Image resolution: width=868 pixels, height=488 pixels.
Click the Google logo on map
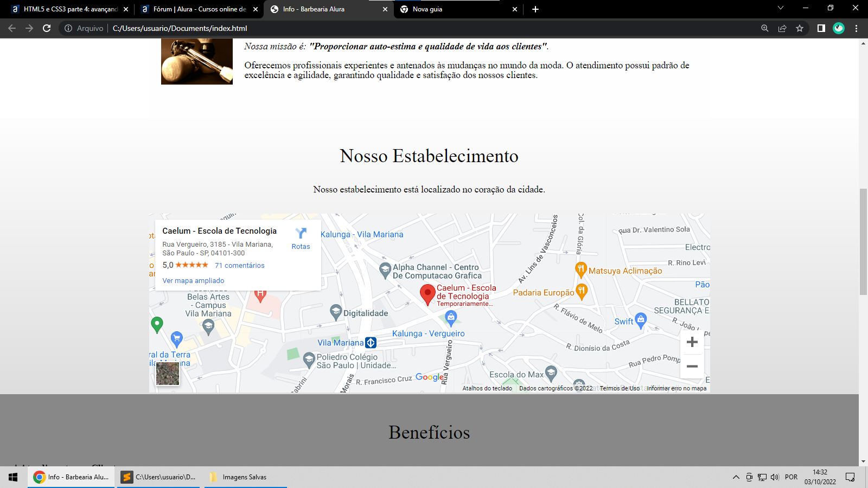[x=430, y=377]
